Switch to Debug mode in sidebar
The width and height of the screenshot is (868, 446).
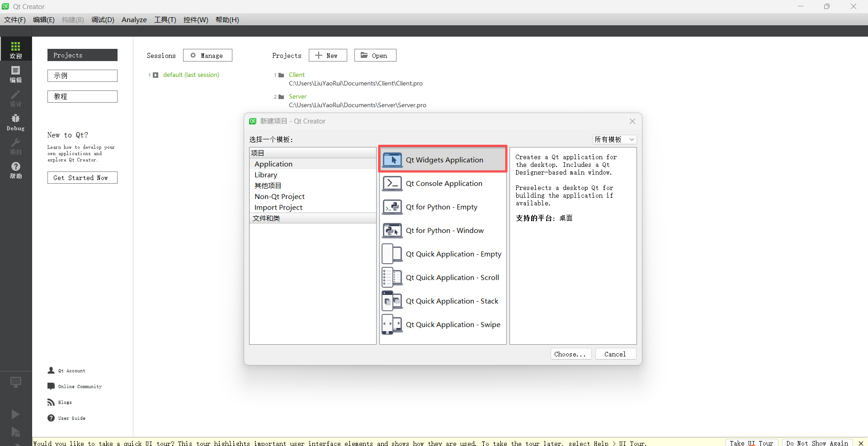coord(16,122)
